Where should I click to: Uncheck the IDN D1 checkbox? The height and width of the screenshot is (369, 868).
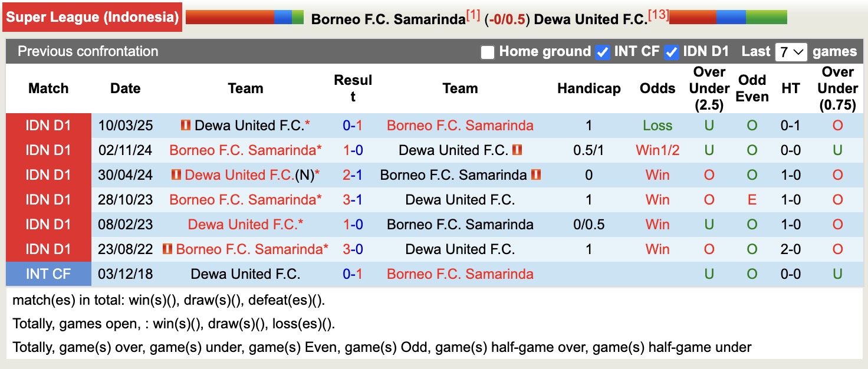point(671,52)
